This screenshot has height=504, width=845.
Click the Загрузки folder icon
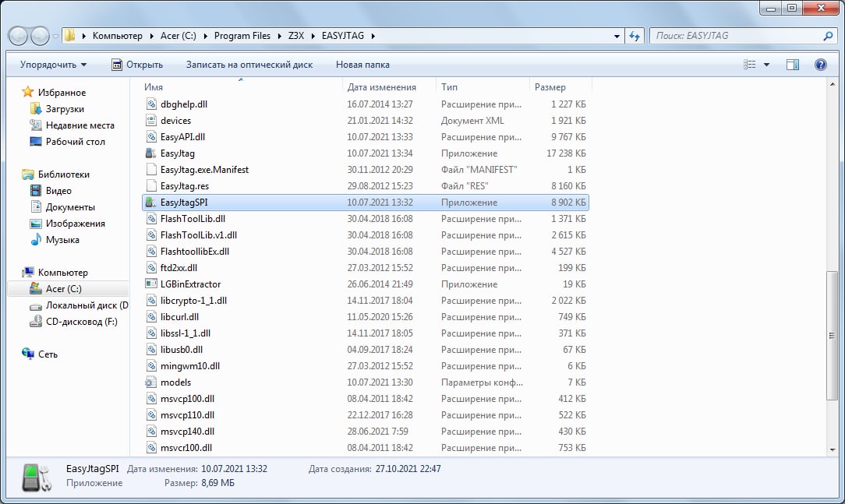(x=36, y=109)
